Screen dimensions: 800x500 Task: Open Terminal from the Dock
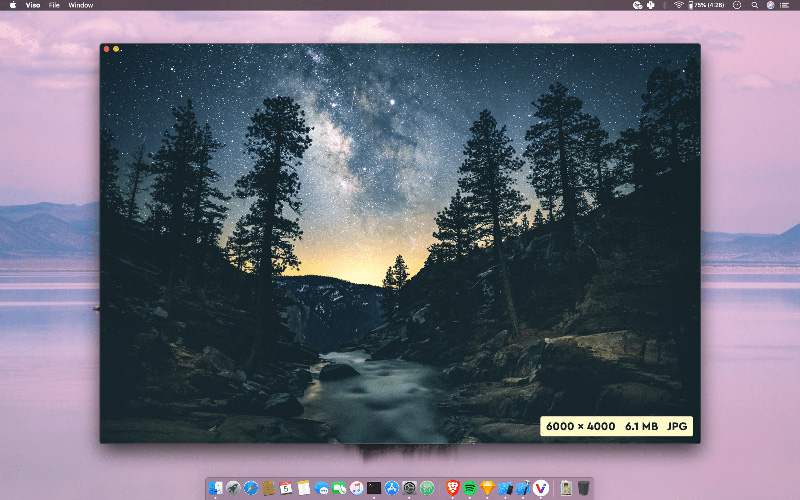click(x=374, y=488)
